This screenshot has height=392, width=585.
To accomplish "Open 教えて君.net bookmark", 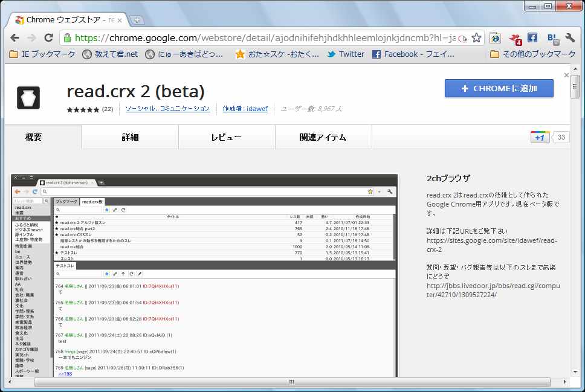I will (110, 54).
